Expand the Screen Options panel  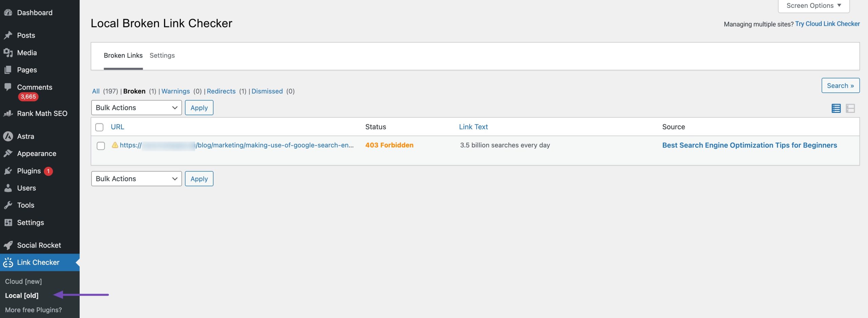(814, 6)
